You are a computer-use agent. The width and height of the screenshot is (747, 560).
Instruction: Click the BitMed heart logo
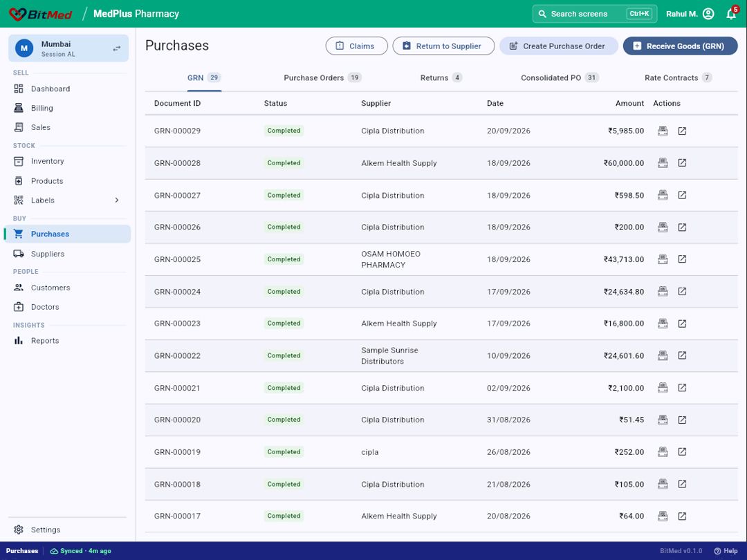tap(17, 15)
